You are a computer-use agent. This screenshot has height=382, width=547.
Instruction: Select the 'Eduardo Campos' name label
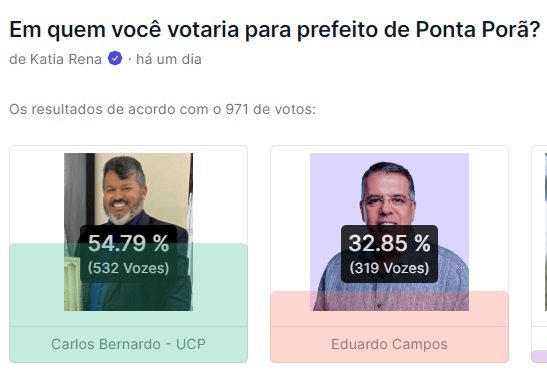tap(389, 344)
